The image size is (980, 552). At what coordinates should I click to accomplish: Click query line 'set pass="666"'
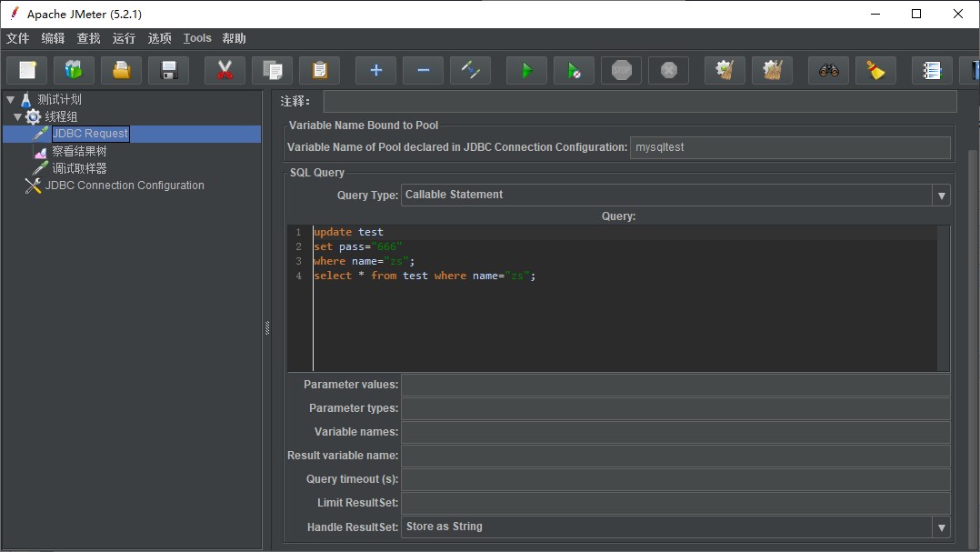[358, 247]
